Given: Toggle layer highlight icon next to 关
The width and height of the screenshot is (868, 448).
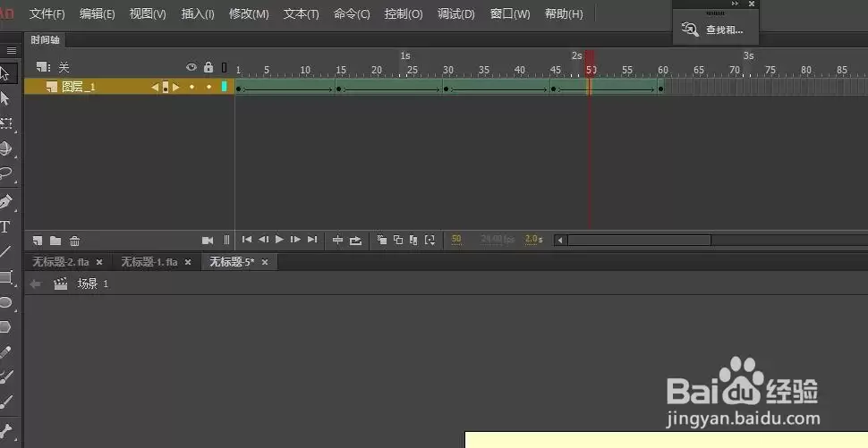Looking at the screenshot, I should point(43,67).
